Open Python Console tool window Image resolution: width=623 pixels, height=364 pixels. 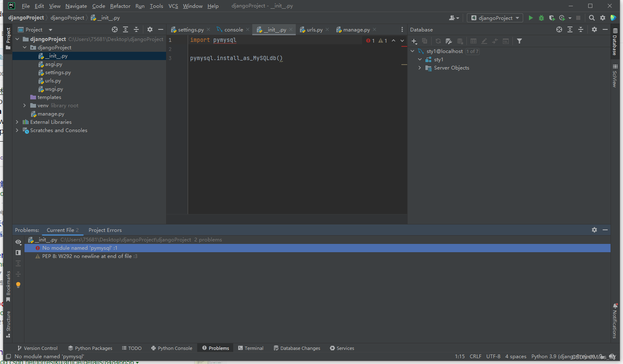pos(171,348)
